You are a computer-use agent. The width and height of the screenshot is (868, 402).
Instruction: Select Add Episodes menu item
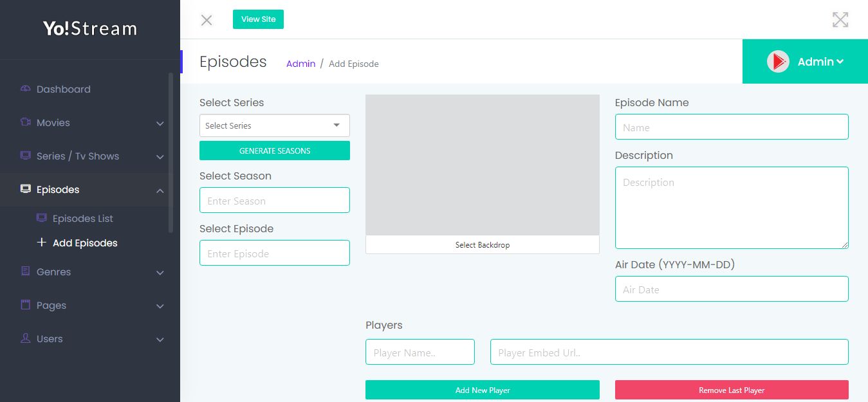(x=85, y=243)
